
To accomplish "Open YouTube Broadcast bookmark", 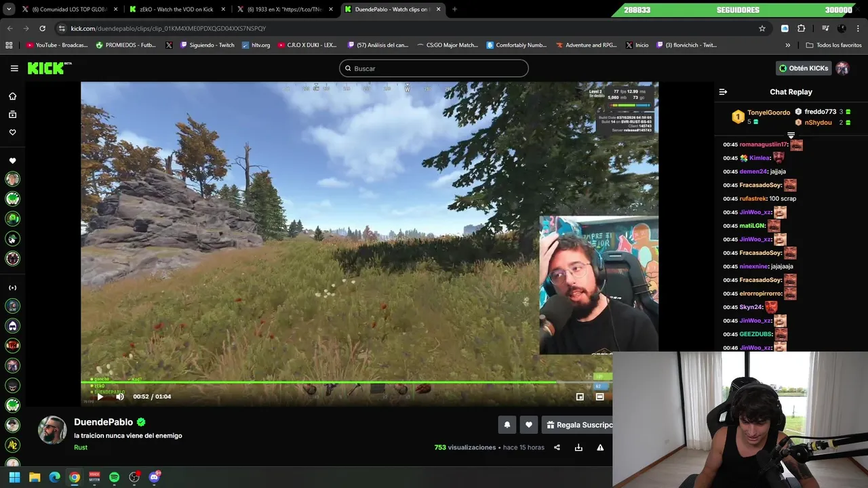I will point(57,45).
